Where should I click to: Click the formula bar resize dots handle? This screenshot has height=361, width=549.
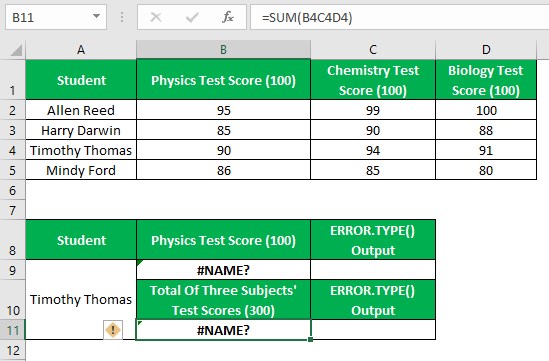tap(122, 17)
